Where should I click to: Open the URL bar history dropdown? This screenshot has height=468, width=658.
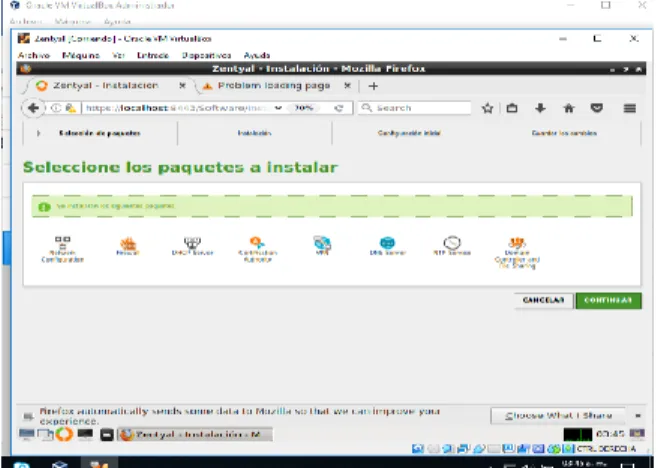[x=278, y=108]
